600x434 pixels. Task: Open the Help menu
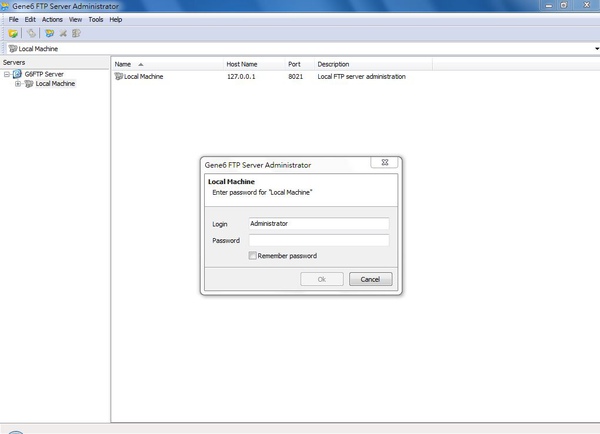coord(116,20)
